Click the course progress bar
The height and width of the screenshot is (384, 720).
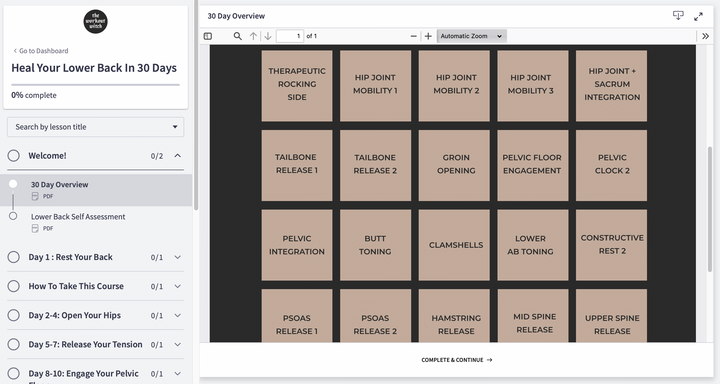click(96, 85)
